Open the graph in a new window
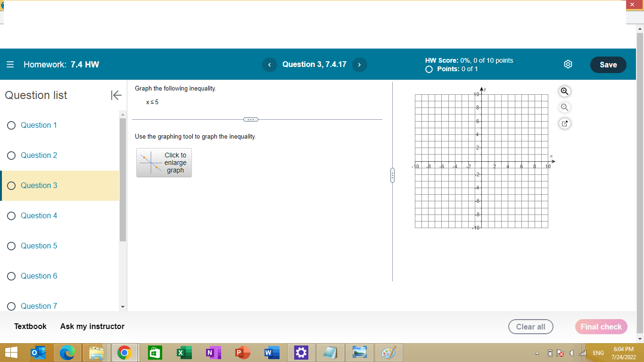Viewport: 644px width, 362px height. tap(564, 123)
